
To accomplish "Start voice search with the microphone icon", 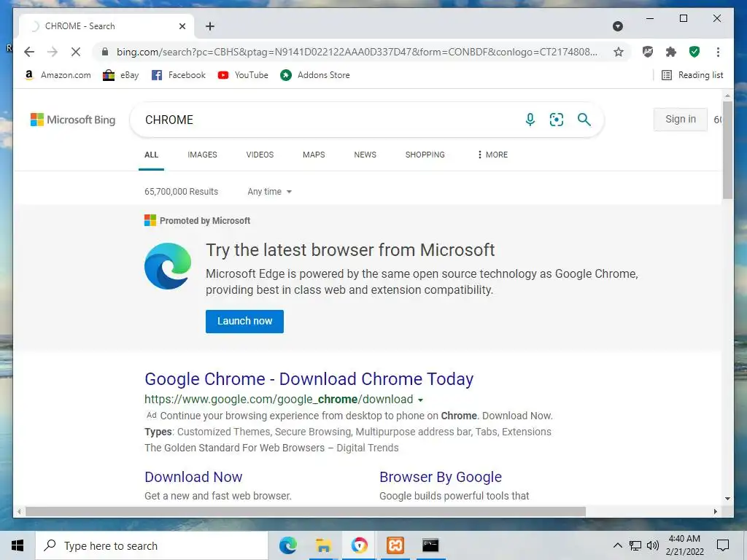I will click(530, 120).
